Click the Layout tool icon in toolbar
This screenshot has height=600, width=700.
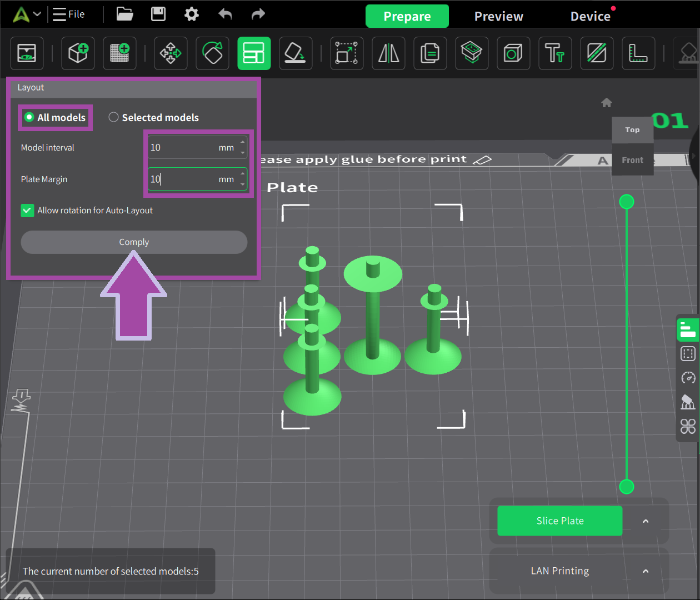coord(254,53)
